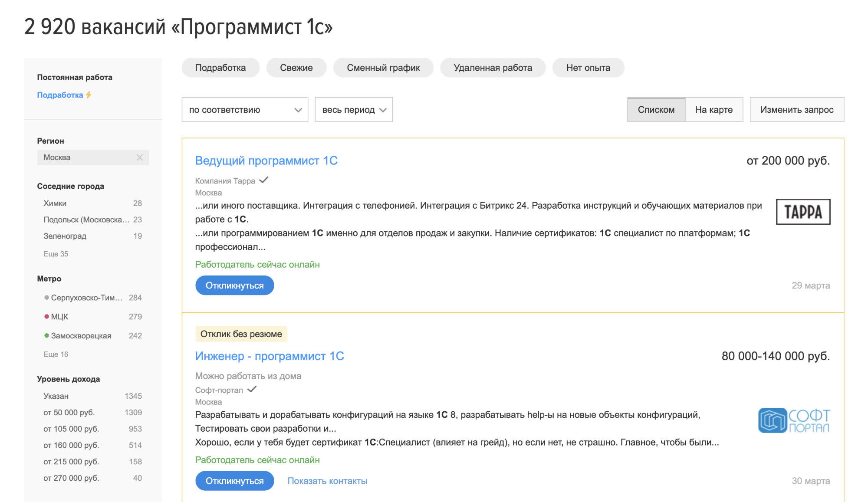Open the 'по соответствию' sort dropdown
The width and height of the screenshot is (868, 502).
click(245, 110)
